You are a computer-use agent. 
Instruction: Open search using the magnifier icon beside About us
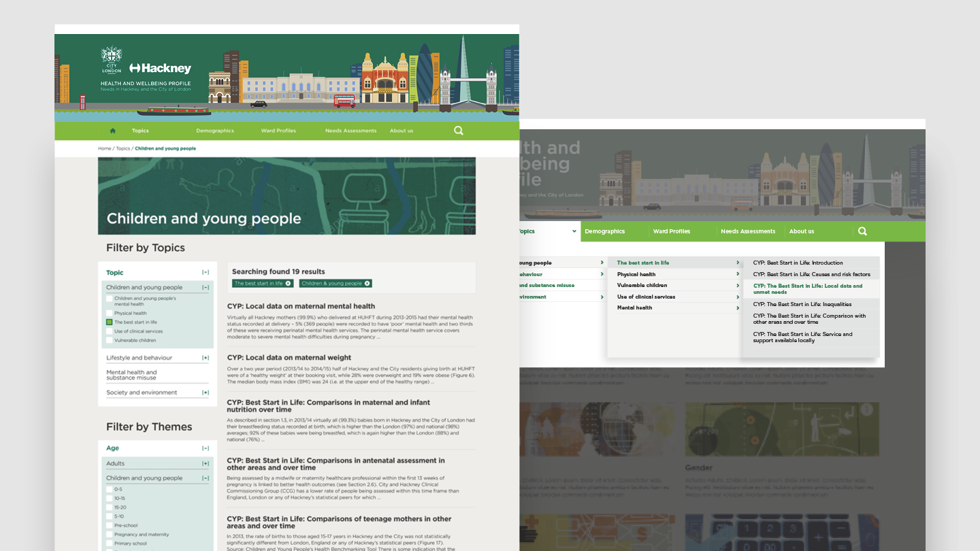[x=458, y=130]
